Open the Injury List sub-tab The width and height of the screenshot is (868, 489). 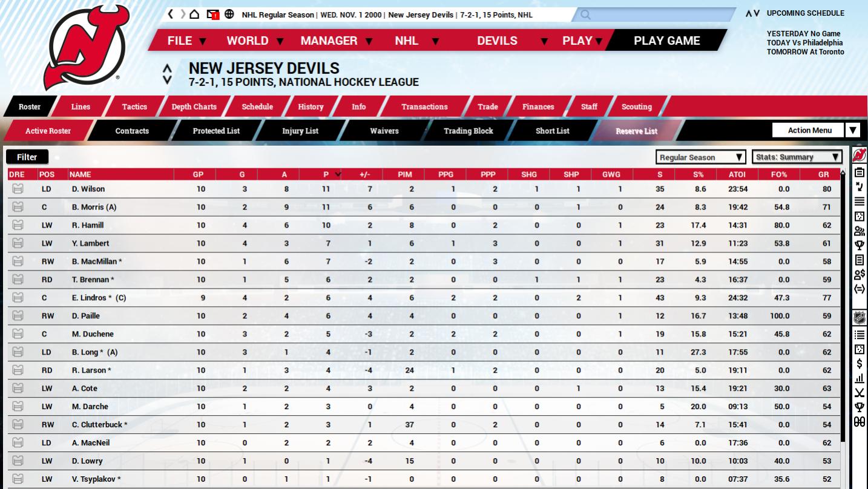[300, 131]
